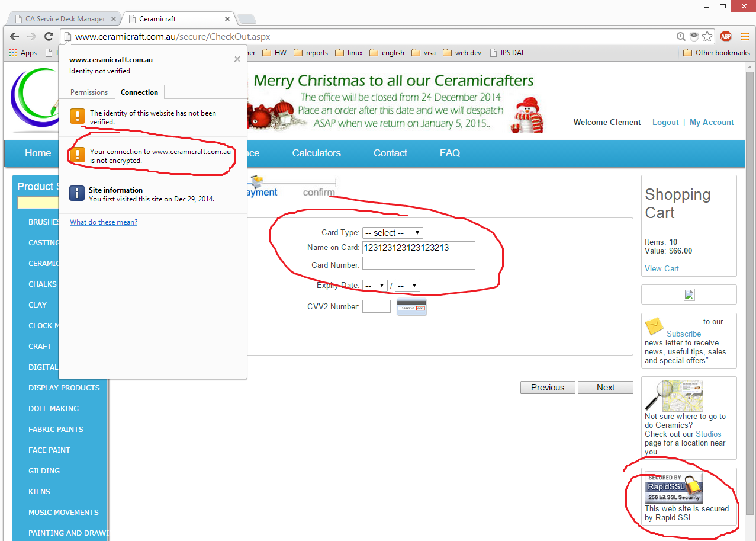Open a new browser tab

(x=246, y=19)
